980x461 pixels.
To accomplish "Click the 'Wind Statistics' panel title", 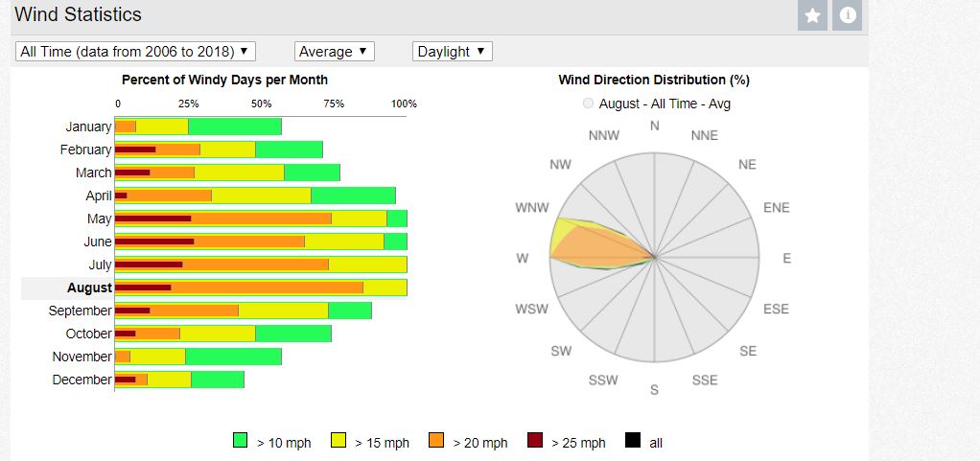I will point(78,14).
